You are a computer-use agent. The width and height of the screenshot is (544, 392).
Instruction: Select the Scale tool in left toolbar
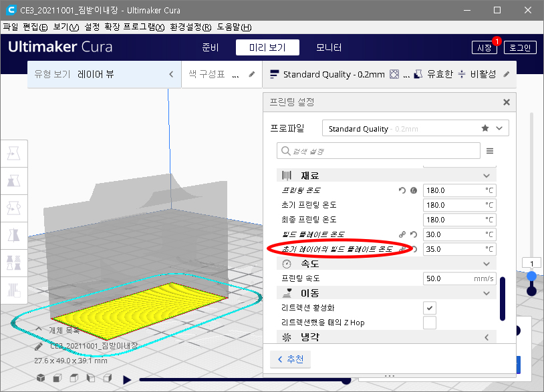(14, 180)
